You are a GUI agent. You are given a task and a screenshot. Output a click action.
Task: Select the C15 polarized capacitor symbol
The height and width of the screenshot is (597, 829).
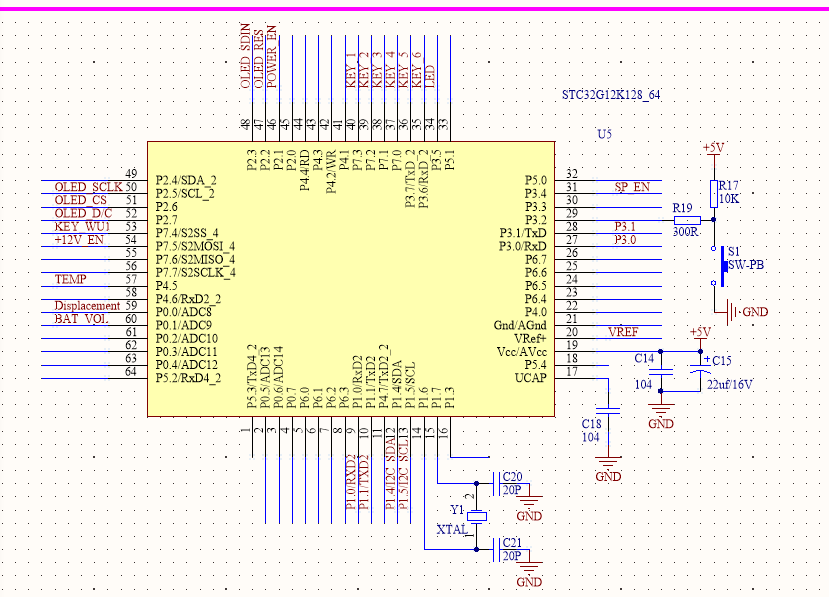pyautogui.click(x=701, y=369)
